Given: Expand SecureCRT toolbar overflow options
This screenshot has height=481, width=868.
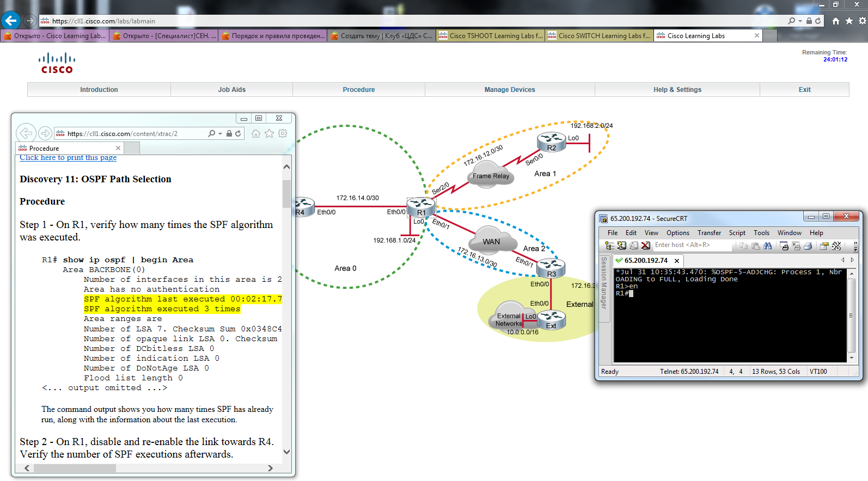Looking at the screenshot, I should [855, 246].
